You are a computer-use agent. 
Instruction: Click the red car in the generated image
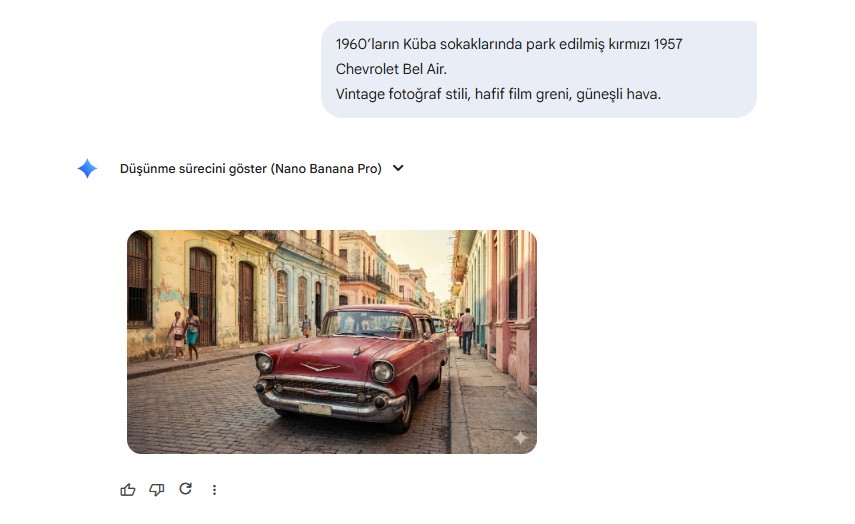[x=350, y=365]
